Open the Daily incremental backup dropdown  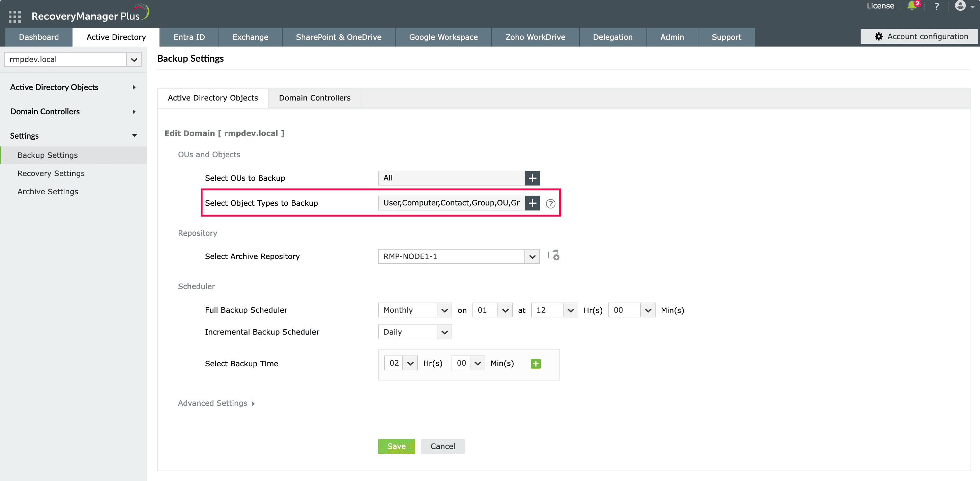pyautogui.click(x=444, y=332)
